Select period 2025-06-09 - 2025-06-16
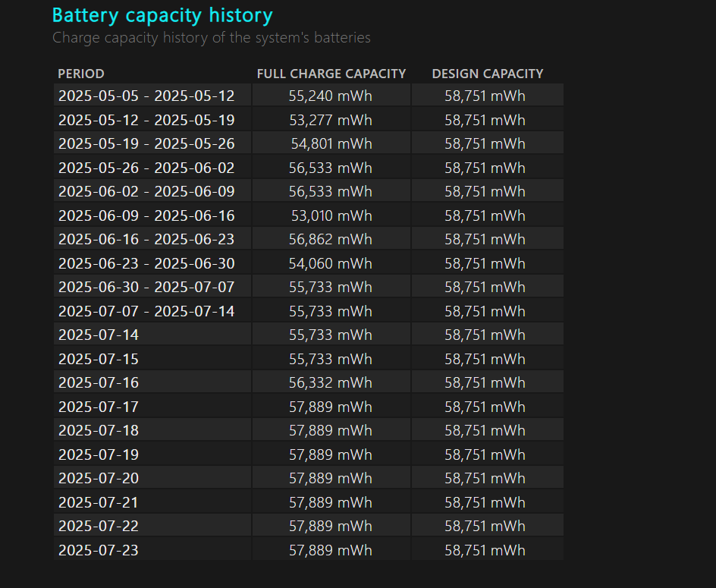The width and height of the screenshot is (716, 588). coord(146,215)
